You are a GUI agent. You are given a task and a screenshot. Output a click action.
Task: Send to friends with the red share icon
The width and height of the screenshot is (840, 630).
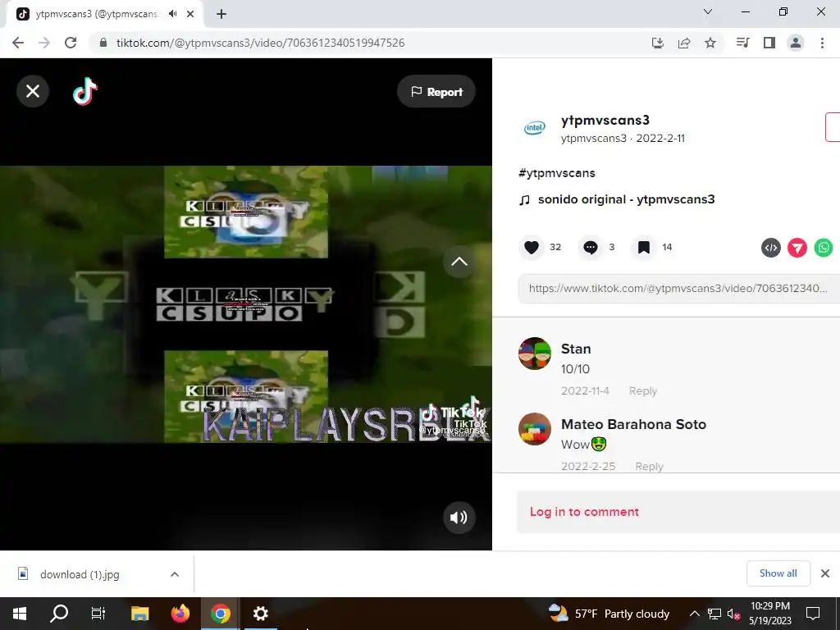tap(797, 248)
